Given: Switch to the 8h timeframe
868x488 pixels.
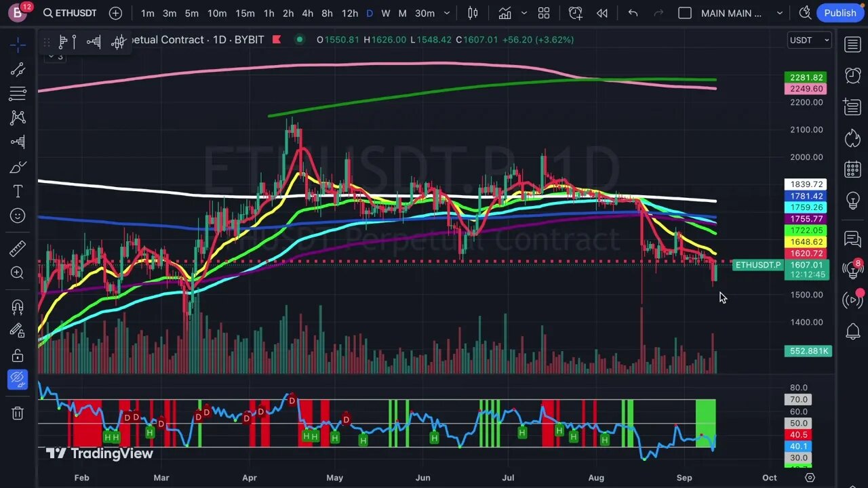Looking at the screenshot, I should (x=327, y=13).
